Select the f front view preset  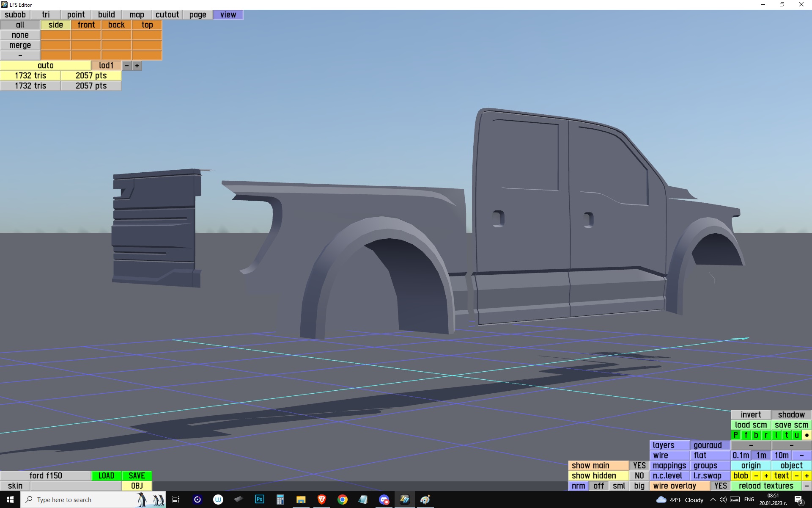[x=746, y=435]
